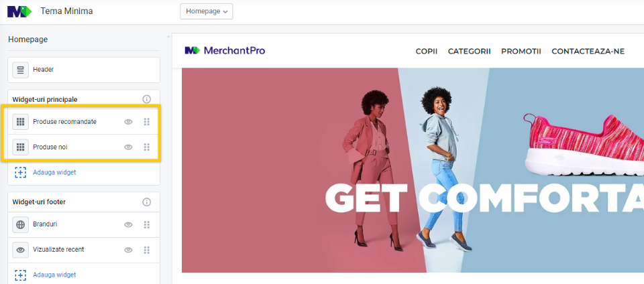Click the Produse noi grid icon
Screen dimensions: 644x284
click(x=21, y=147)
